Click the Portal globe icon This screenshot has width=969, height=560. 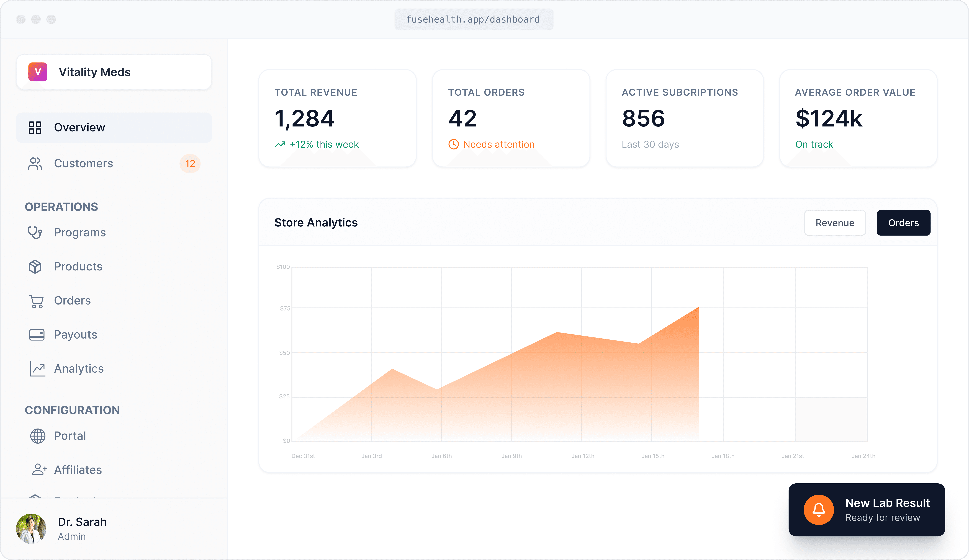pos(37,436)
